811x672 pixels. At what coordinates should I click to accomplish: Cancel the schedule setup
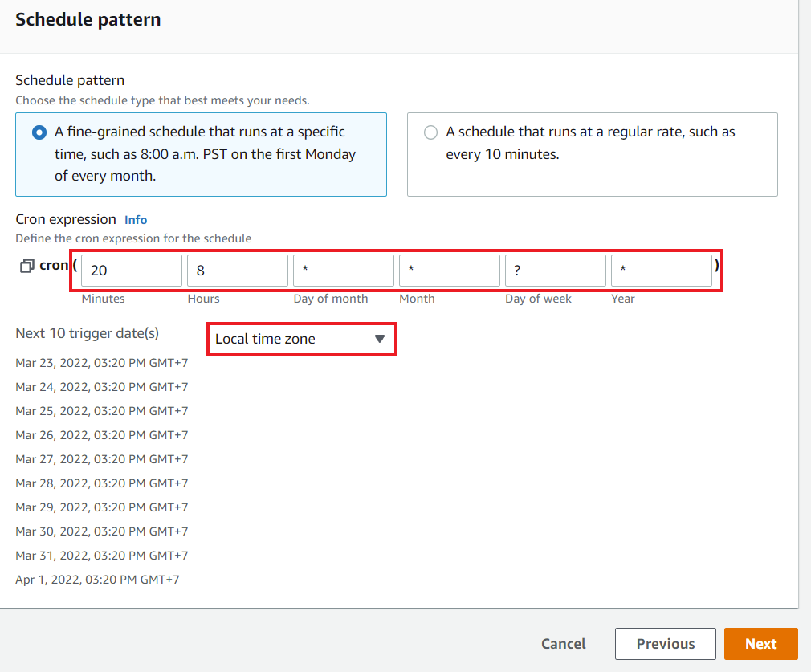click(x=563, y=643)
